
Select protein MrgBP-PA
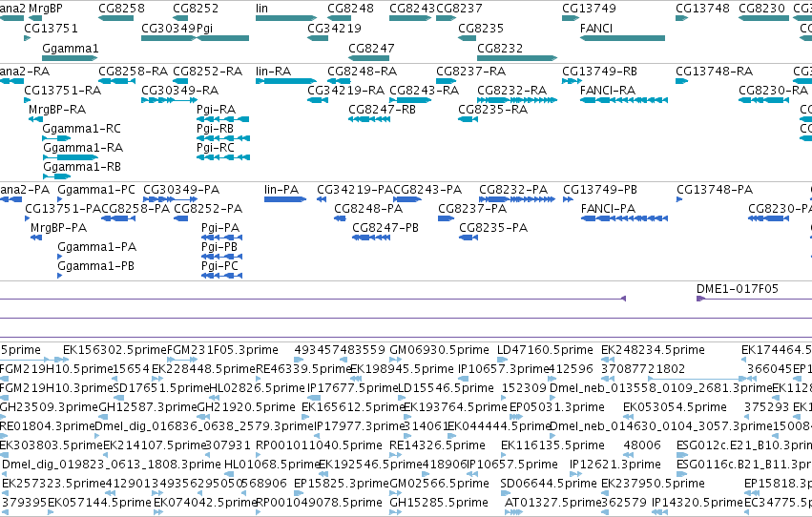[36, 238]
